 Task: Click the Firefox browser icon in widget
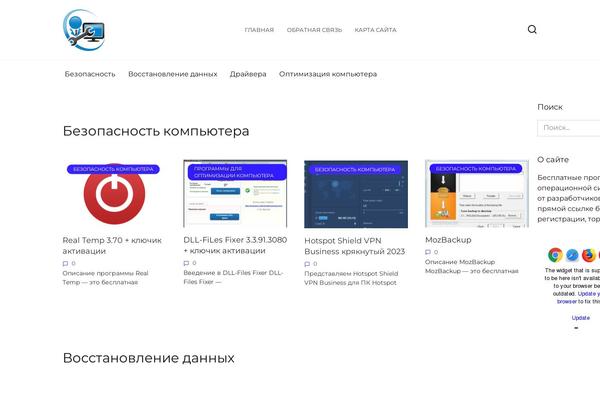coord(589,255)
